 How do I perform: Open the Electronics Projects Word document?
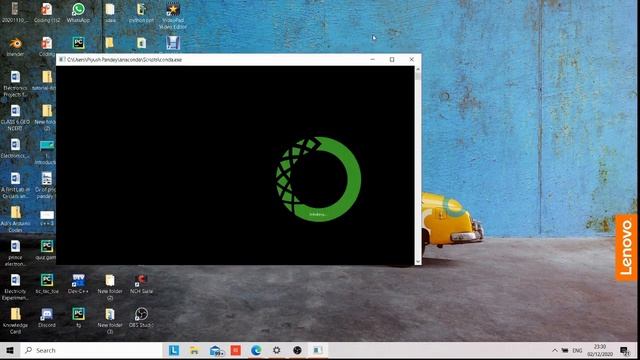pyautogui.click(x=15, y=84)
